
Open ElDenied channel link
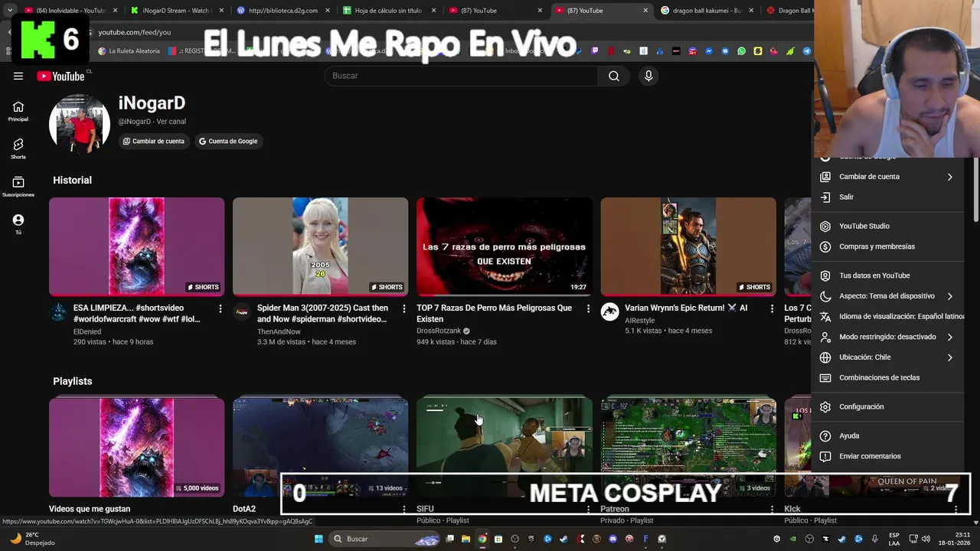tap(87, 332)
